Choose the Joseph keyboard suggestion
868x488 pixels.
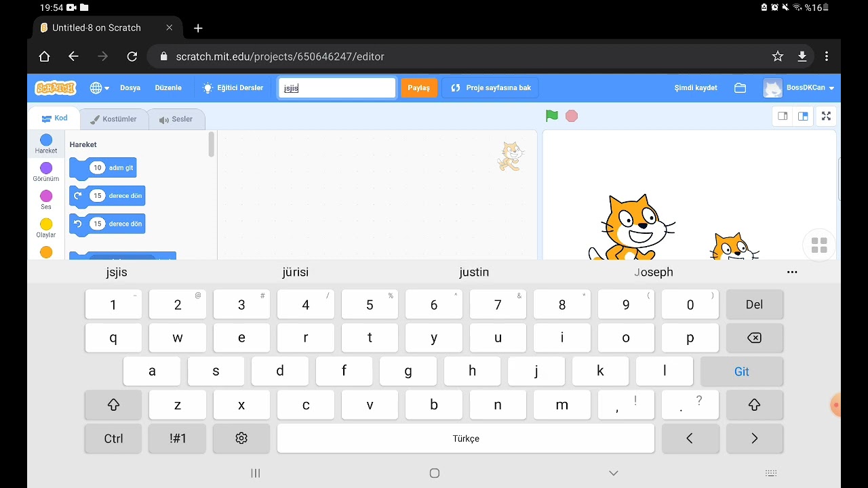coord(654,272)
